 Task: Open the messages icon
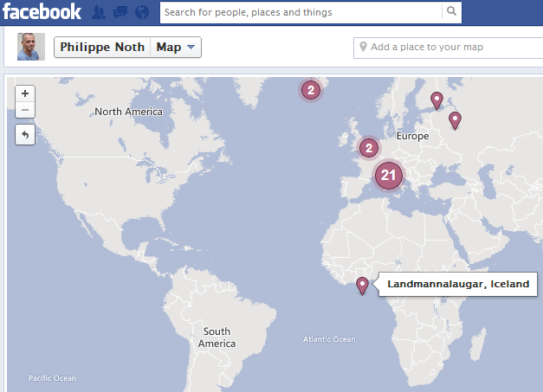[x=120, y=12]
